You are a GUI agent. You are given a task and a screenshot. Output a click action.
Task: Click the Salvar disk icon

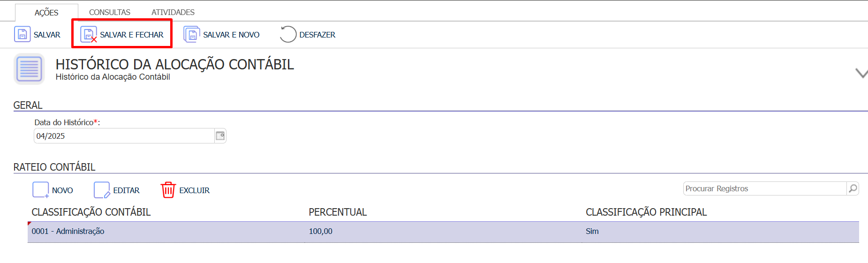coord(22,35)
